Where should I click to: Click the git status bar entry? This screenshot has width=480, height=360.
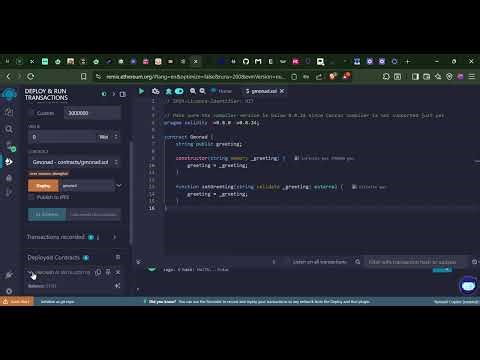(x=57, y=302)
